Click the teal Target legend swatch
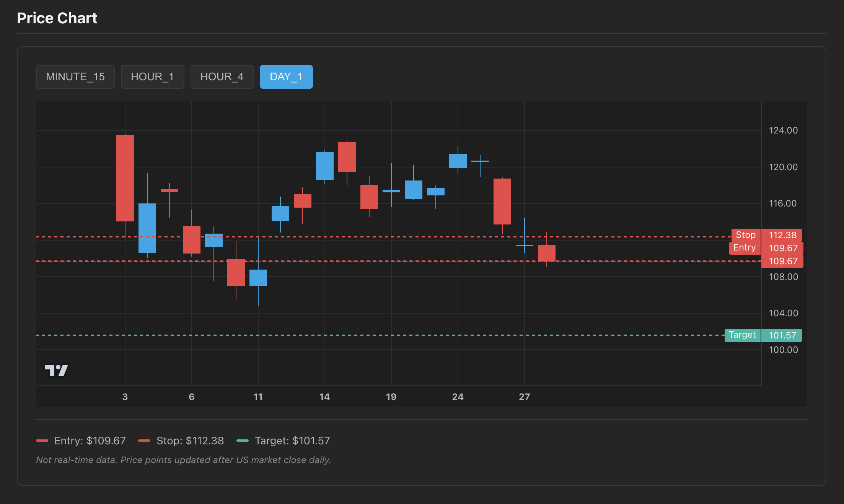The width and height of the screenshot is (844, 504). tap(243, 441)
